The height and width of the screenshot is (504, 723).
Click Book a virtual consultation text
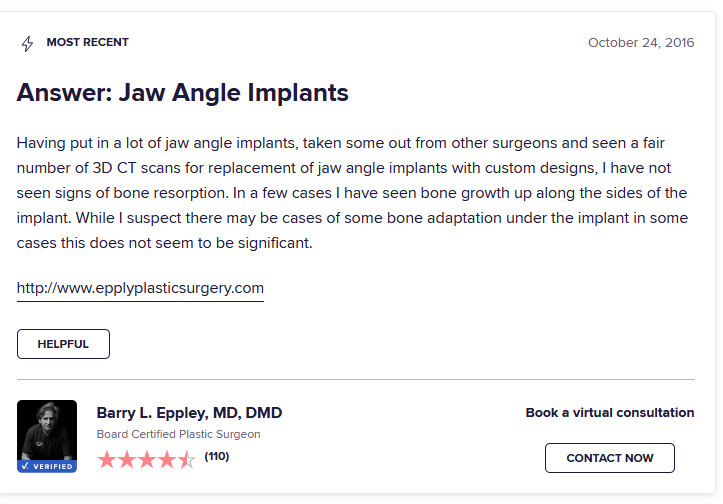pos(610,413)
